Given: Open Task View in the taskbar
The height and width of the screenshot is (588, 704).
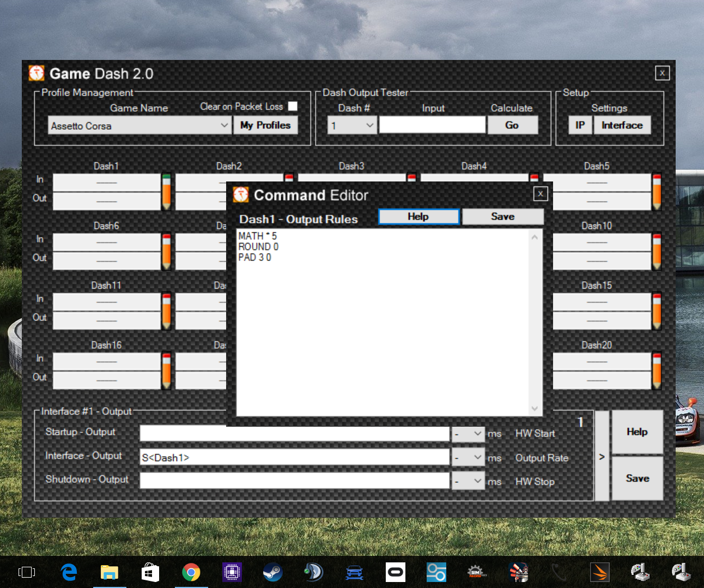Looking at the screenshot, I should tap(26, 572).
